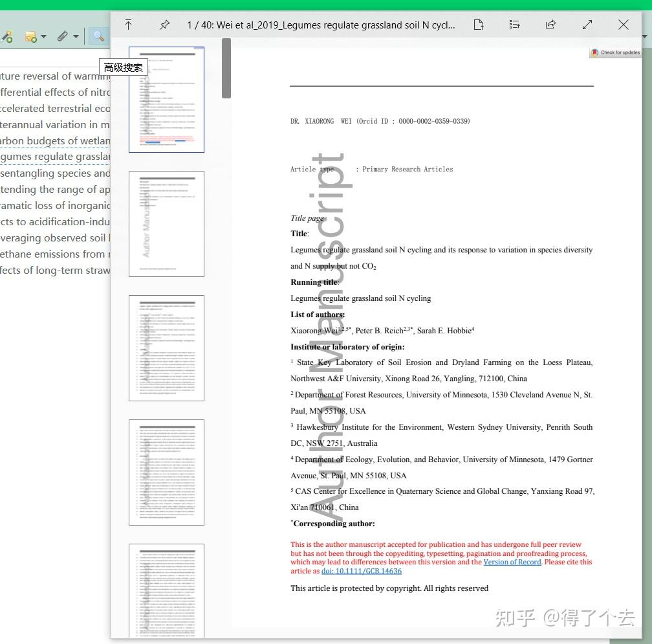
Task: Click the import folder icon on the left toolbar
Action: pyautogui.click(x=29, y=36)
